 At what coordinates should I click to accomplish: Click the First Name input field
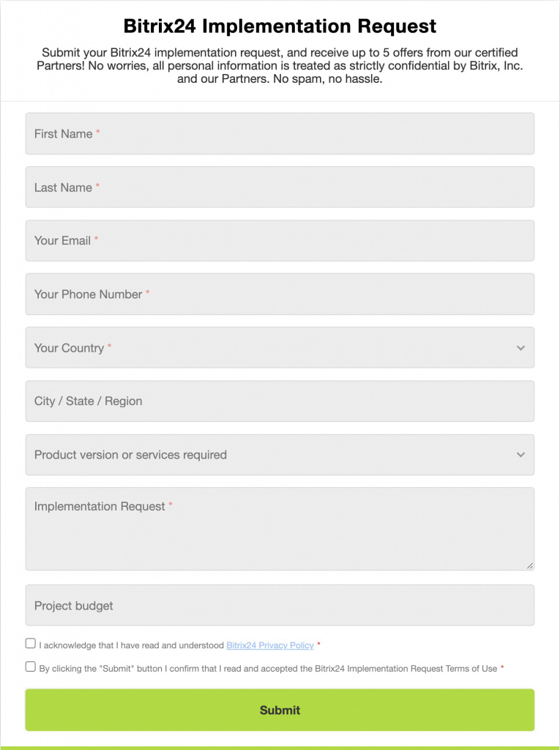point(280,134)
